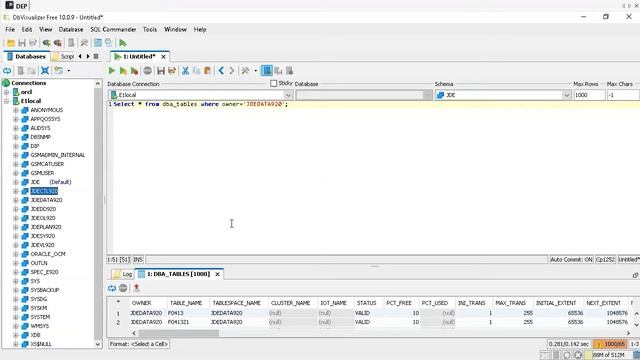This screenshot has height=360, width=640.
Task: Click the execute buffer icon with red mark
Action: coord(134,71)
